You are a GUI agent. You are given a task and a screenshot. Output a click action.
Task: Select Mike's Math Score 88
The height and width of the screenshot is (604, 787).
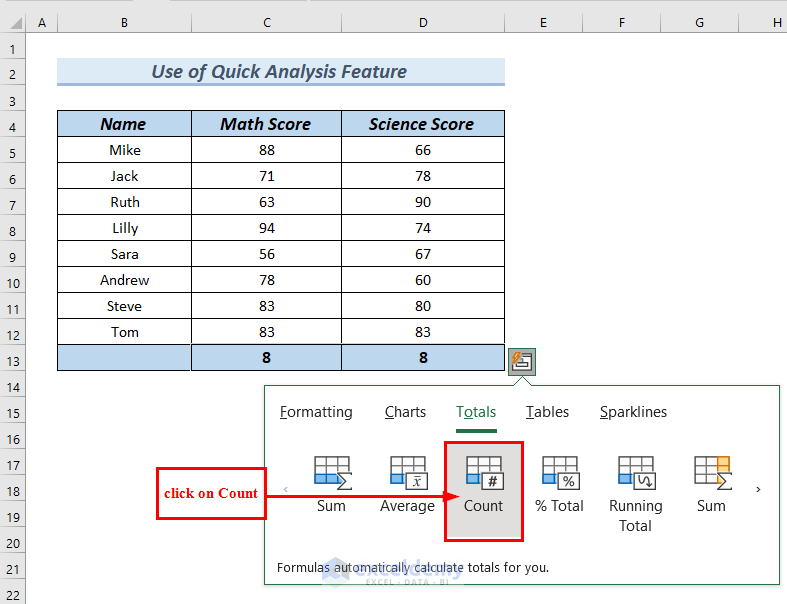pyautogui.click(x=267, y=150)
